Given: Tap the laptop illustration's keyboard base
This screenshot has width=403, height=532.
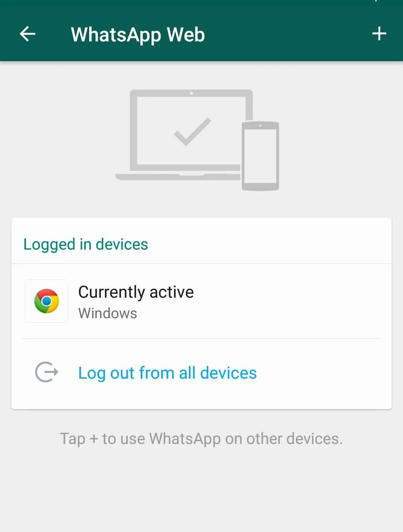Looking at the screenshot, I should (178, 176).
